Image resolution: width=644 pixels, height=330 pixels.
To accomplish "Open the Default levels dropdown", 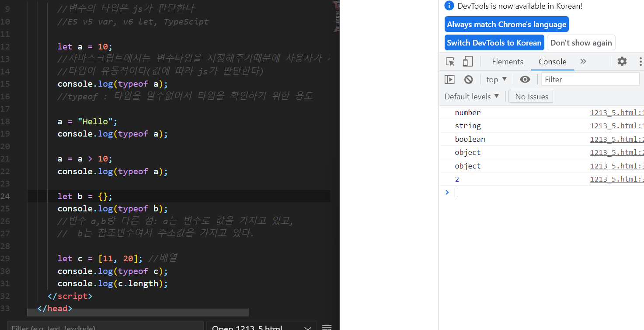I will point(472,96).
